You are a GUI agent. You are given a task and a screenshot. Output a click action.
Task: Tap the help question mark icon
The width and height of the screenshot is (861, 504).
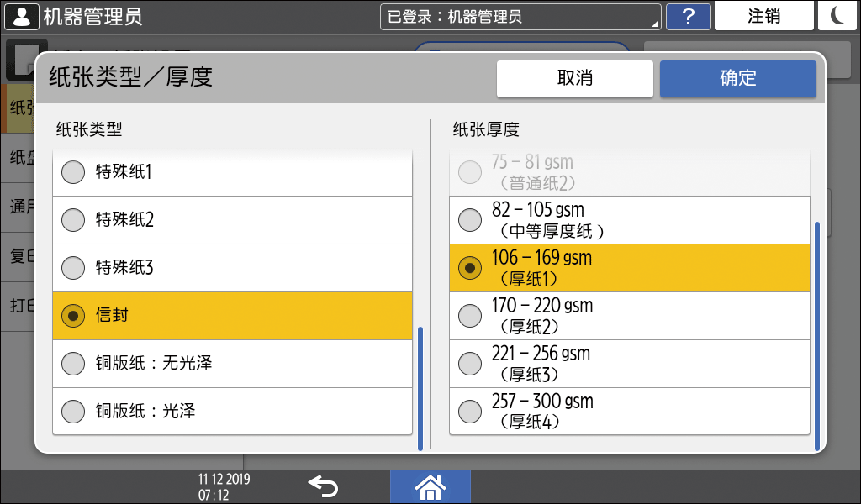tap(688, 16)
